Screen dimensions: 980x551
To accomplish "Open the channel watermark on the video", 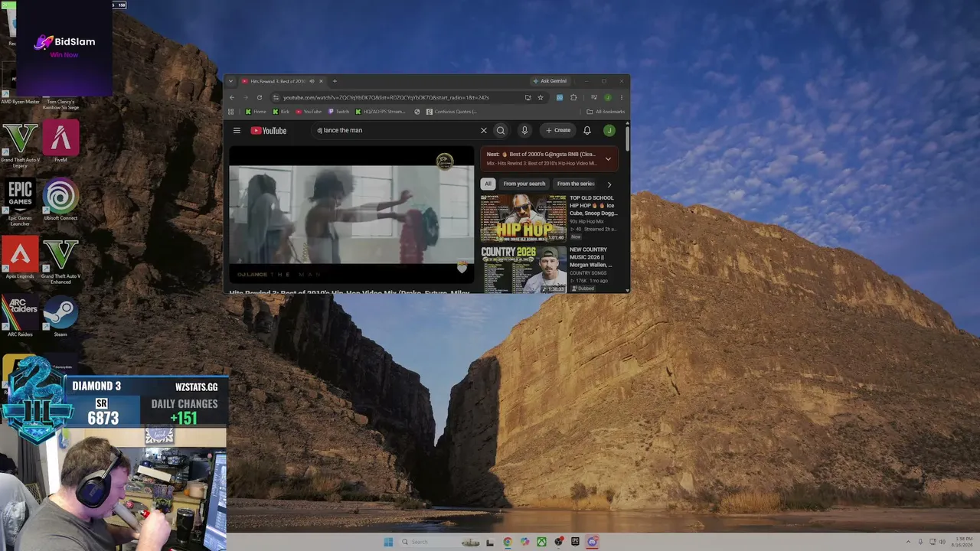I will (445, 161).
